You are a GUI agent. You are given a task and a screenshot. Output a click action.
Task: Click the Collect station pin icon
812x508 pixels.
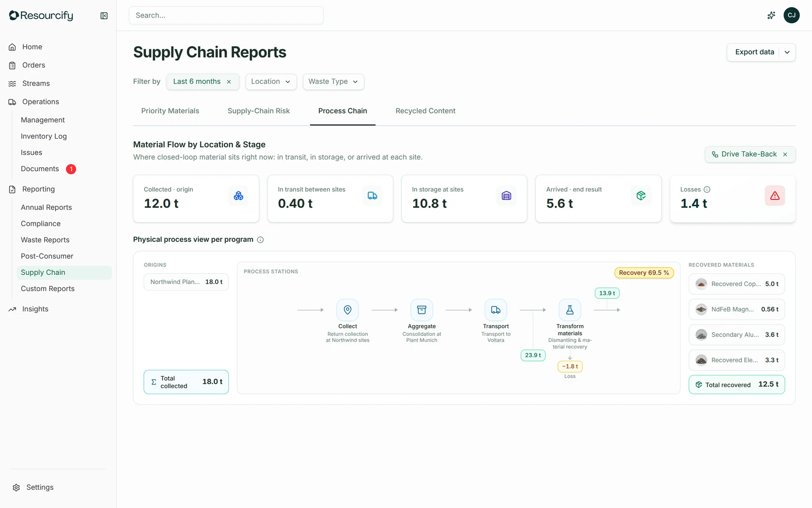[348, 310]
